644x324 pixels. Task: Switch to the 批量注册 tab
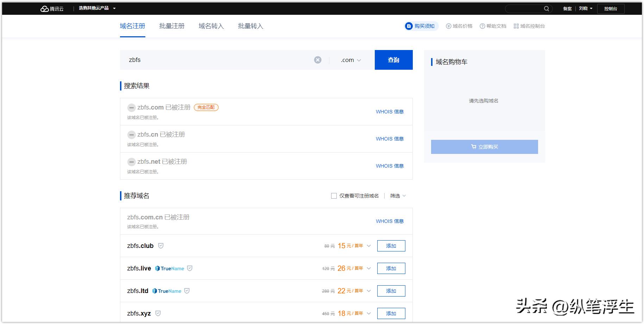tap(171, 26)
